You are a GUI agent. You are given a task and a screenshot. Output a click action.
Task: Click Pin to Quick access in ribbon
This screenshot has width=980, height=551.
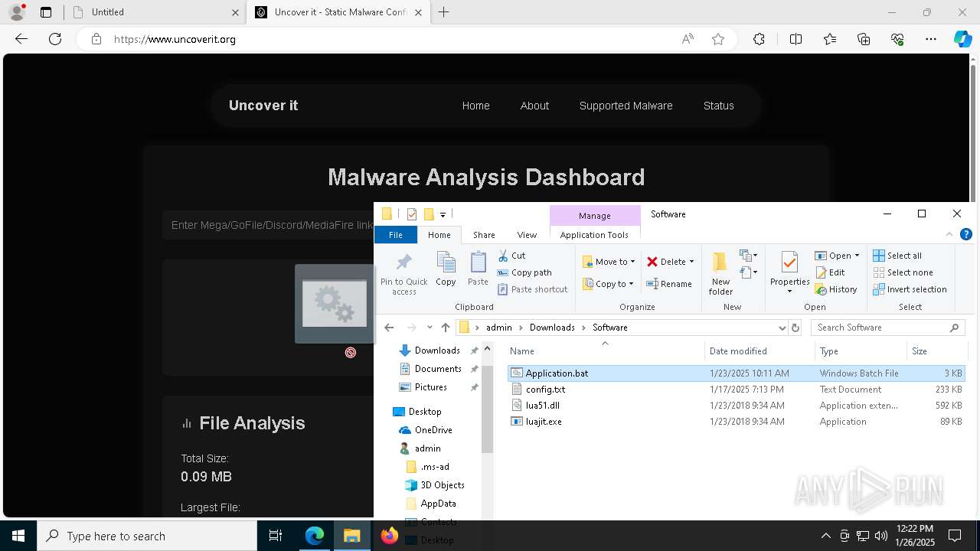tap(404, 274)
